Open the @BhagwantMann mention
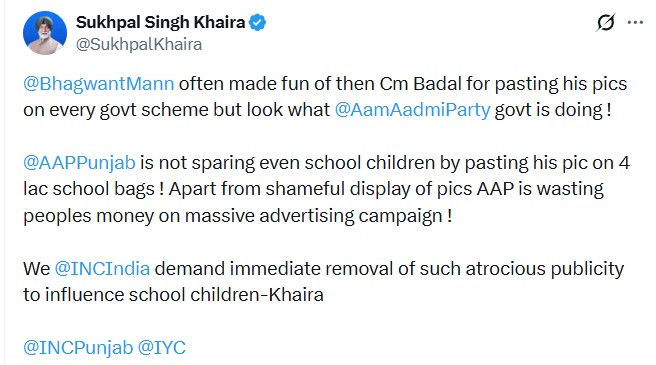 pyautogui.click(x=99, y=84)
